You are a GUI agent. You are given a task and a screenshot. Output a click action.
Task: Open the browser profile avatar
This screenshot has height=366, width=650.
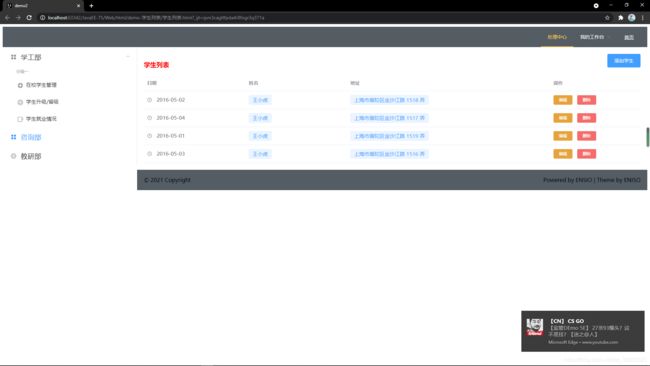click(x=631, y=17)
